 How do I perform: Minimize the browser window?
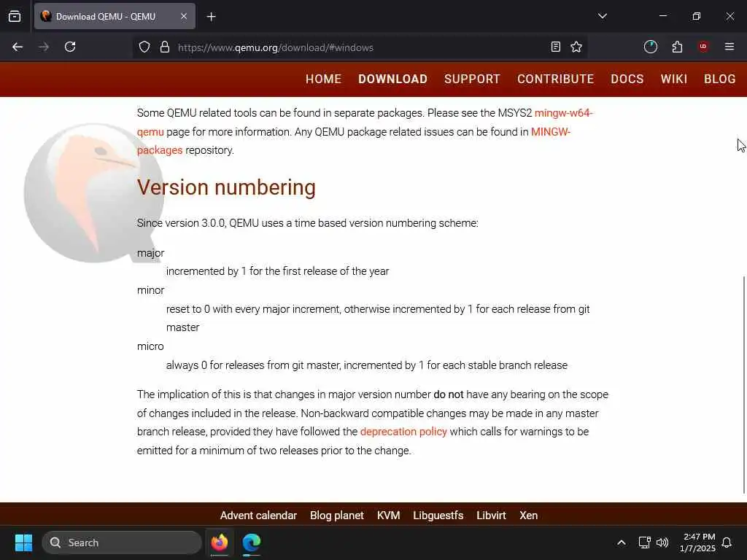[662, 16]
